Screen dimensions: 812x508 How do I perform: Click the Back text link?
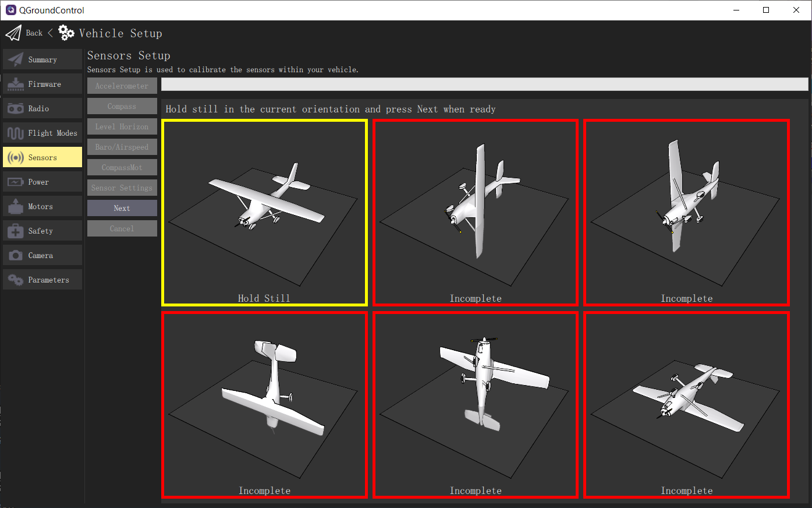pyautogui.click(x=34, y=33)
